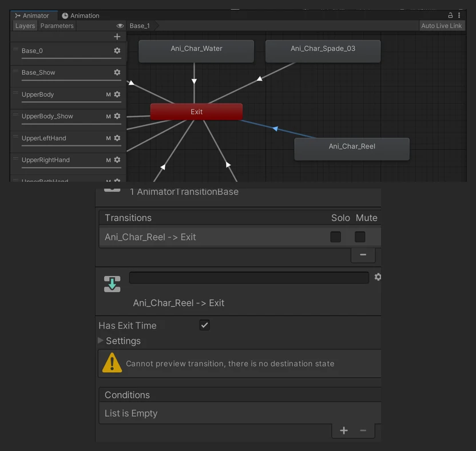The image size is (476, 451).
Task: Open the Layers tab
Action: (x=25, y=26)
